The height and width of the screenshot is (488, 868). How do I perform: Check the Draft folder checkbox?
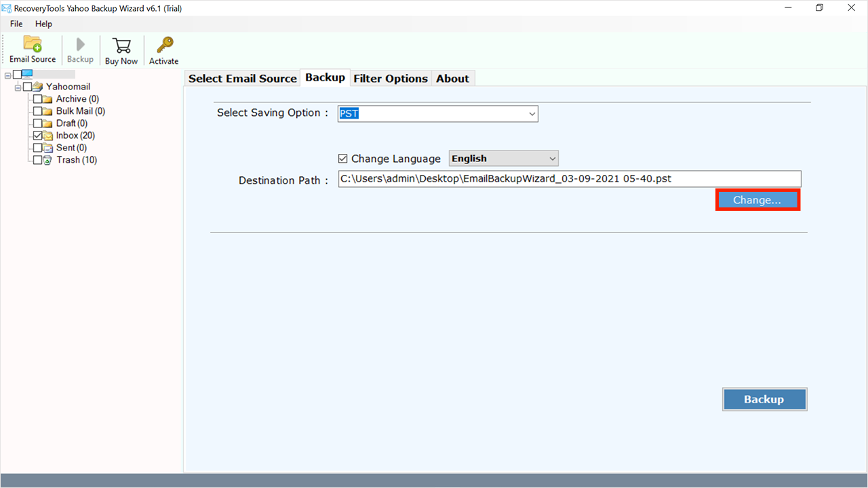click(x=37, y=123)
